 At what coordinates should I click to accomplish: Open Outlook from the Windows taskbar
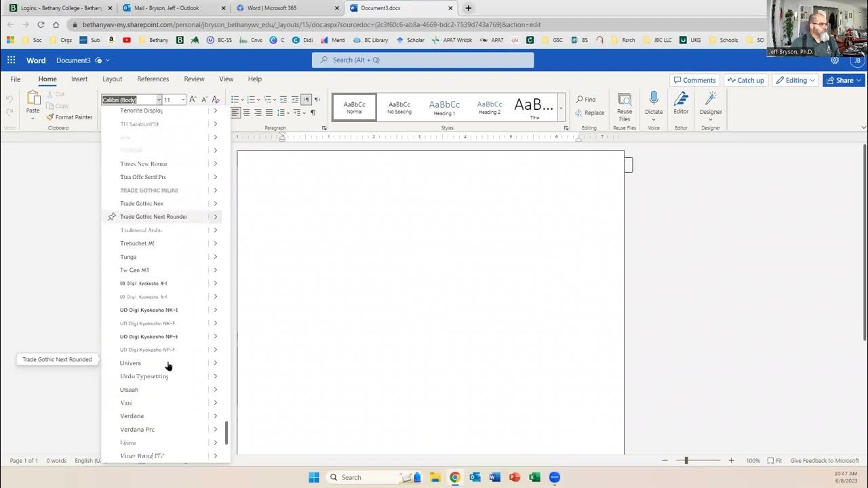(x=475, y=477)
